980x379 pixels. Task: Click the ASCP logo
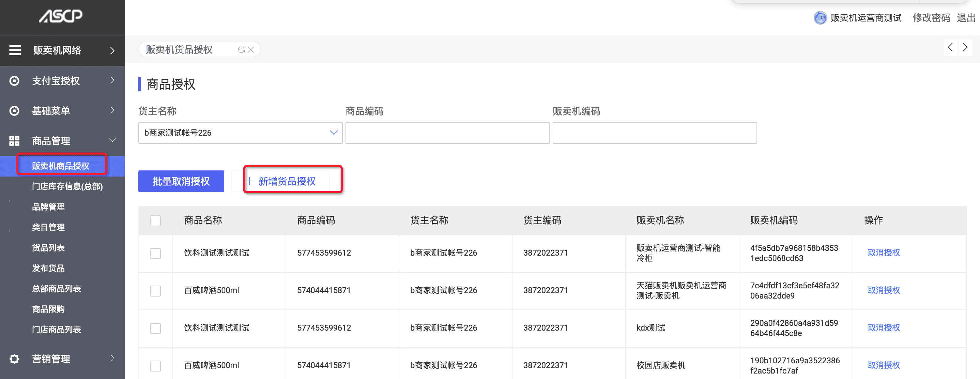coord(61,16)
